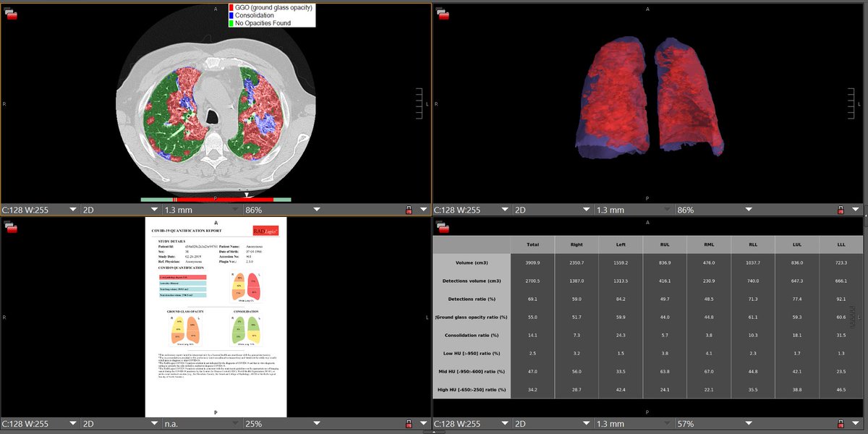
Task: Open series folder icon in axial CT viewport
Action: click(x=11, y=14)
